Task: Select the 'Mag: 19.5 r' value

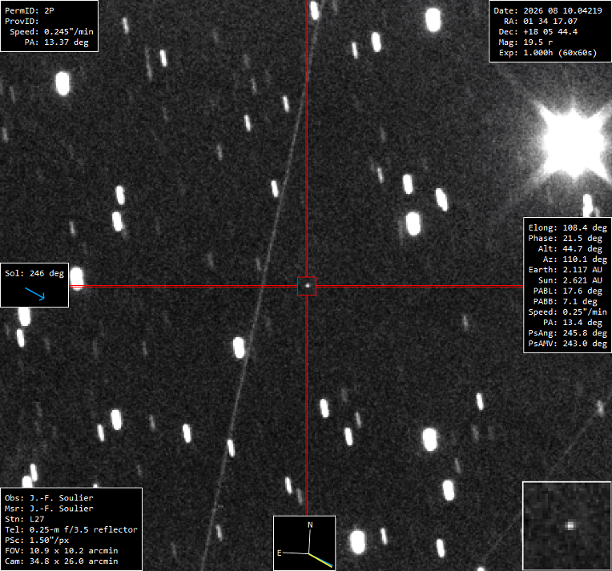Action: point(526,42)
